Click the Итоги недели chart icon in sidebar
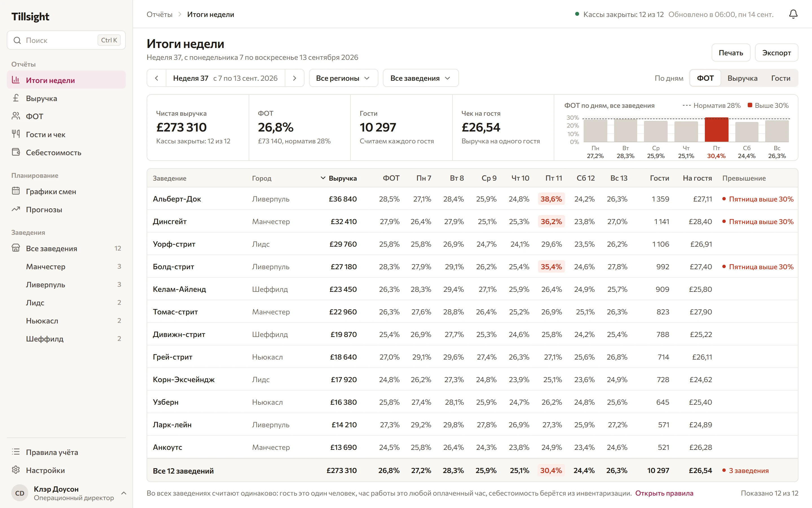This screenshot has height=508, width=812. point(16,80)
